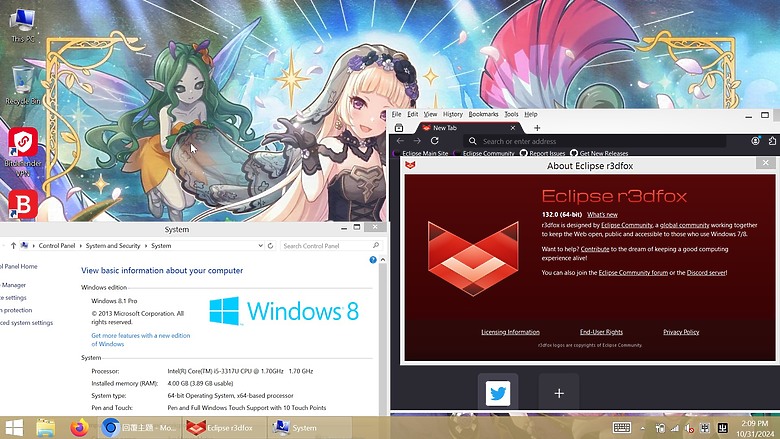Click Eclipse Community link in About text
The height and width of the screenshot is (439, 780).
pos(627,225)
